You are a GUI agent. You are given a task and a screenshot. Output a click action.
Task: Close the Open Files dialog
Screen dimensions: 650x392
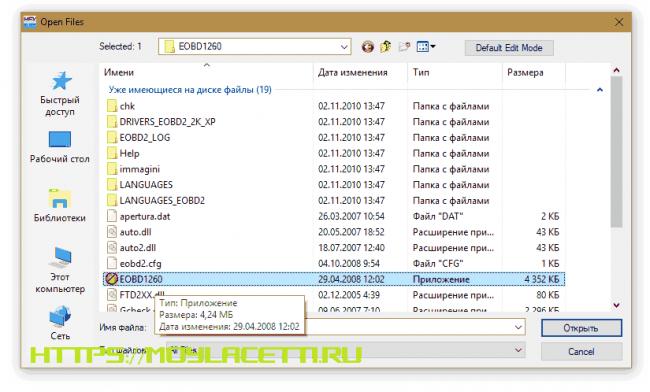click(618, 22)
